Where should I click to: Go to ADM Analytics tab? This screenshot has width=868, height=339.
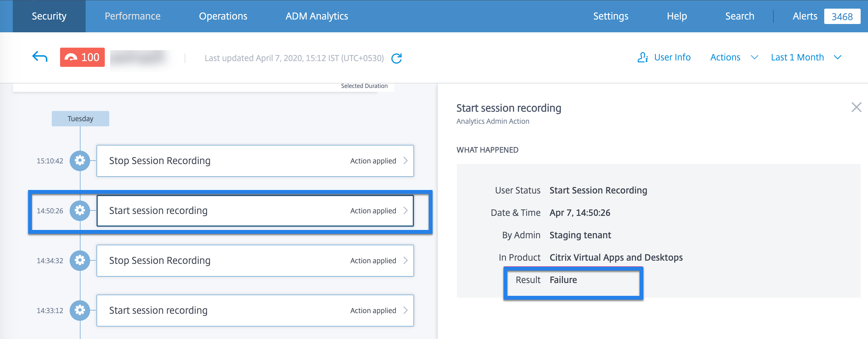[x=316, y=16]
